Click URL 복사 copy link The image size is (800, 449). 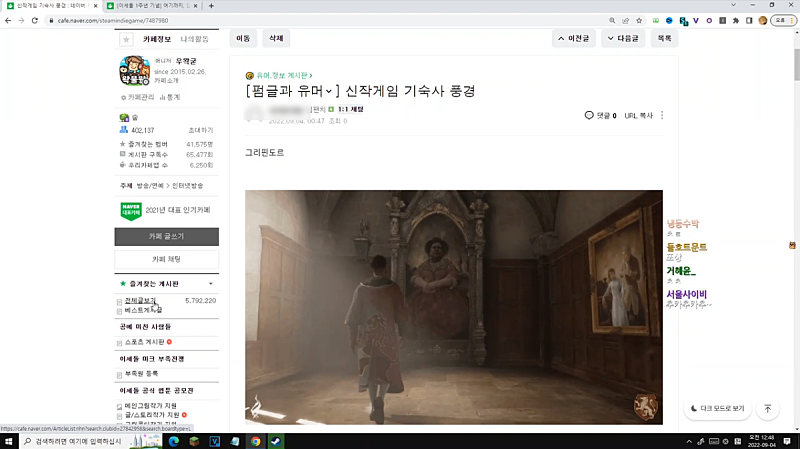tap(639, 115)
